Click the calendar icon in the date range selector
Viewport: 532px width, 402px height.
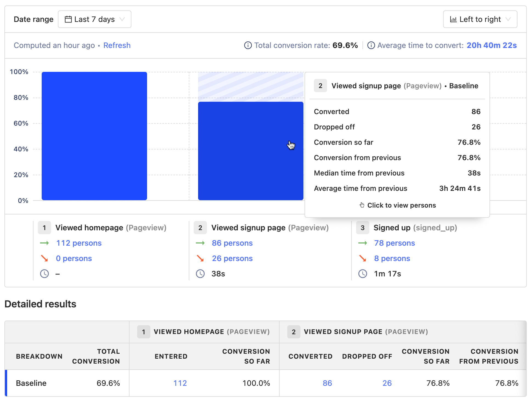(68, 19)
